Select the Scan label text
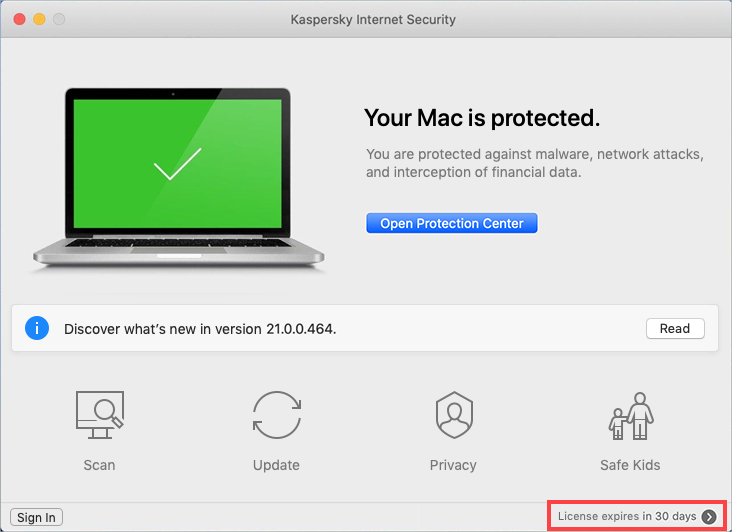This screenshot has height=532, width=732. click(99, 465)
